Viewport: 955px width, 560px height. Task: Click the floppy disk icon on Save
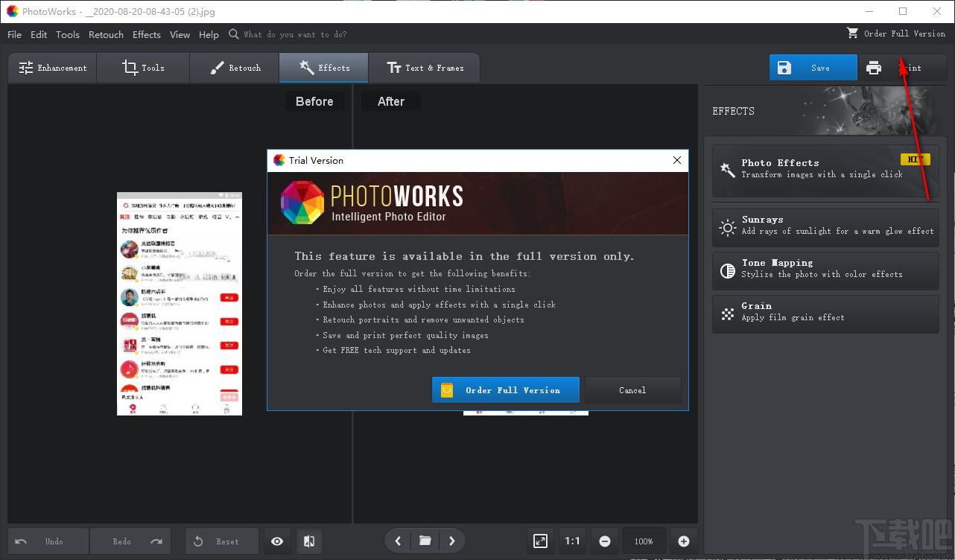(784, 68)
